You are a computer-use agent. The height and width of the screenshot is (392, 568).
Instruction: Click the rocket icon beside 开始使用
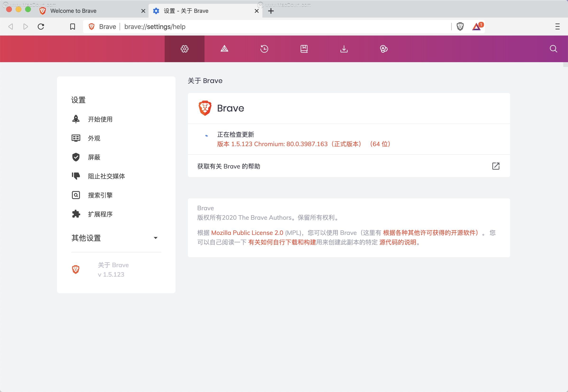76,119
